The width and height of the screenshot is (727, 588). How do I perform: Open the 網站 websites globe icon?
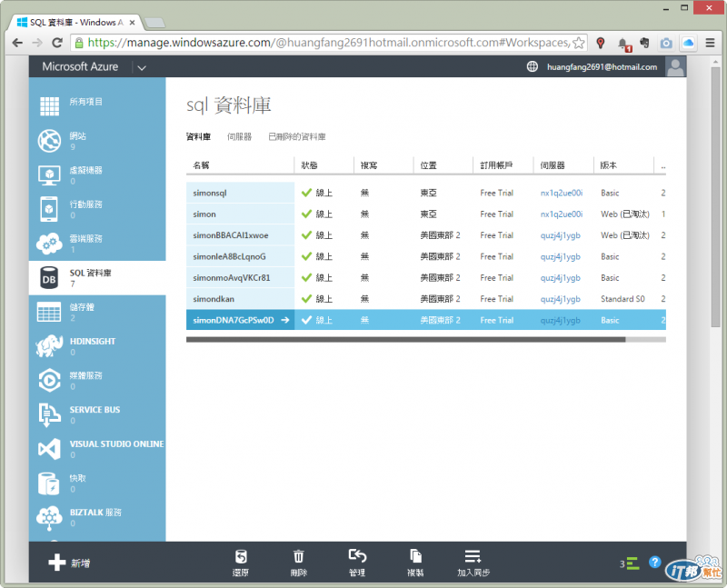pyautogui.click(x=49, y=141)
